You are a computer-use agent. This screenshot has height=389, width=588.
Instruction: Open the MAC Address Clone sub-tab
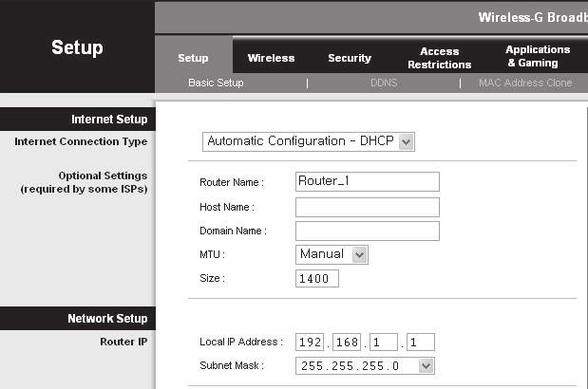pos(525,83)
